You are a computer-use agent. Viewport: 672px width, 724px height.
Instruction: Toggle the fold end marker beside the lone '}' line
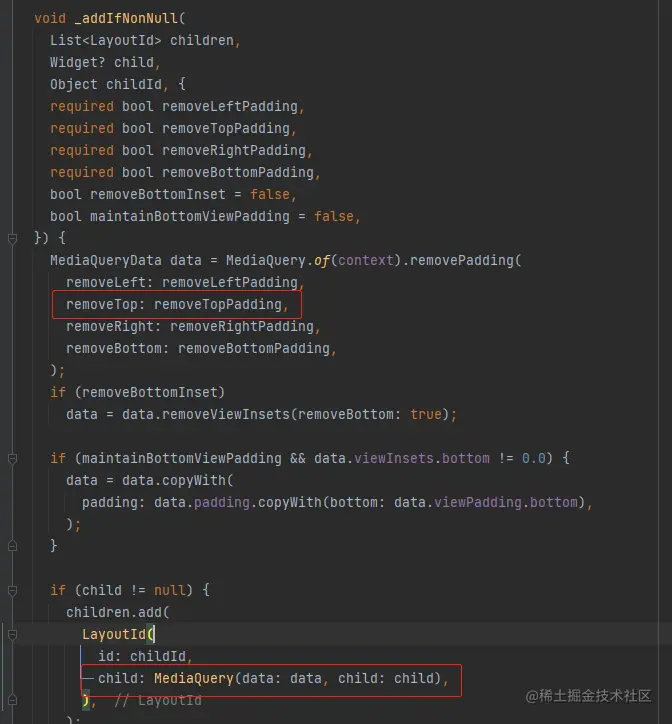click(12, 546)
